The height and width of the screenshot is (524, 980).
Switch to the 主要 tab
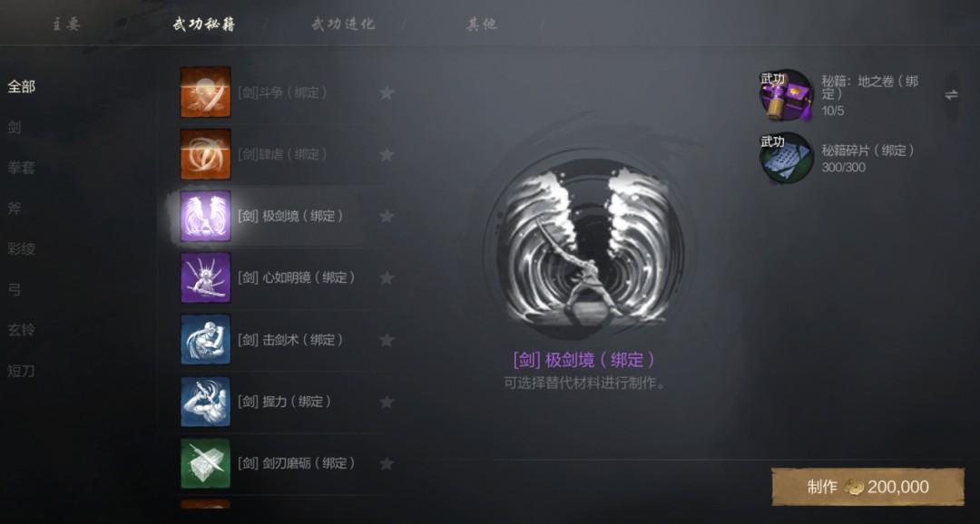pyautogui.click(x=66, y=25)
